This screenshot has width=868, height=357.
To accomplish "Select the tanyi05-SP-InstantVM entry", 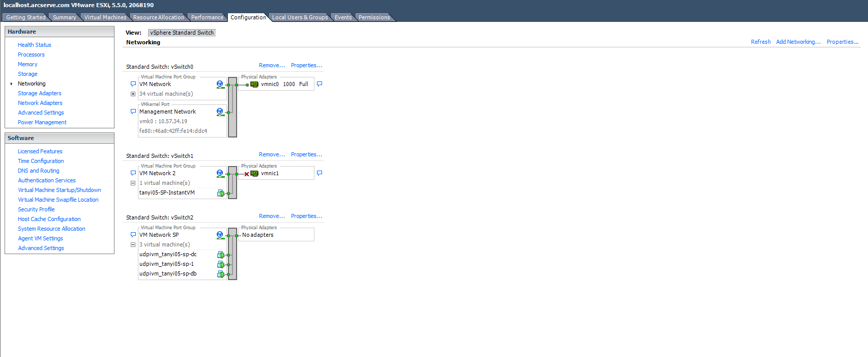I will click(x=167, y=193).
